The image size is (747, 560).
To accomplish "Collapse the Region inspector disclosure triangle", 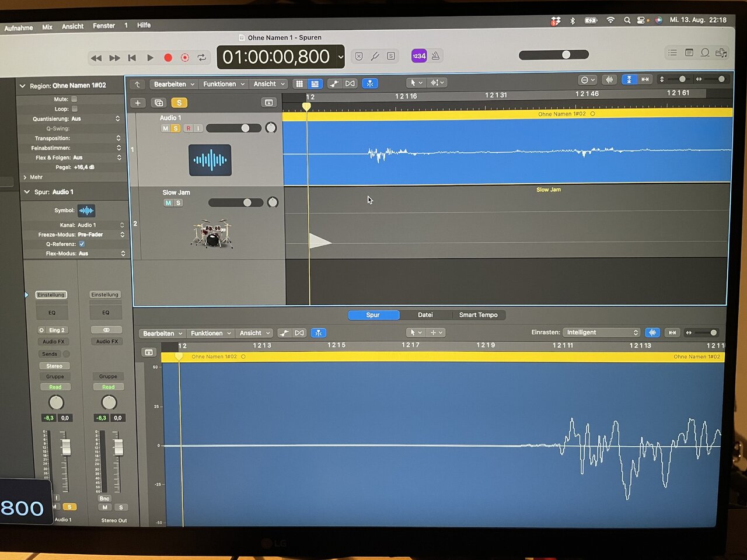I will coord(23,86).
